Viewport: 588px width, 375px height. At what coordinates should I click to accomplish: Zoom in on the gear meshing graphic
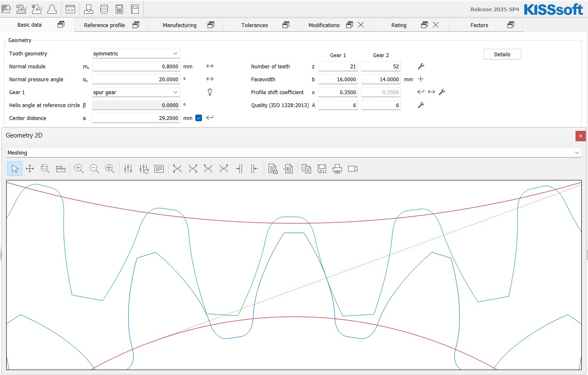[79, 169]
